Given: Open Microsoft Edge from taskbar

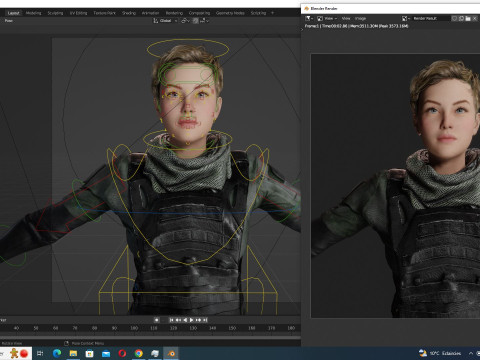Looking at the screenshot, I should [57, 353].
